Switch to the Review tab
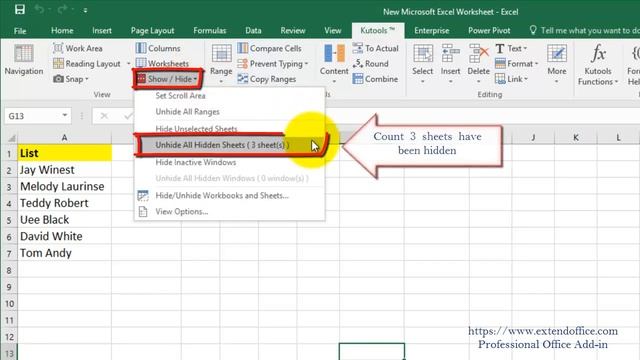 click(x=293, y=31)
